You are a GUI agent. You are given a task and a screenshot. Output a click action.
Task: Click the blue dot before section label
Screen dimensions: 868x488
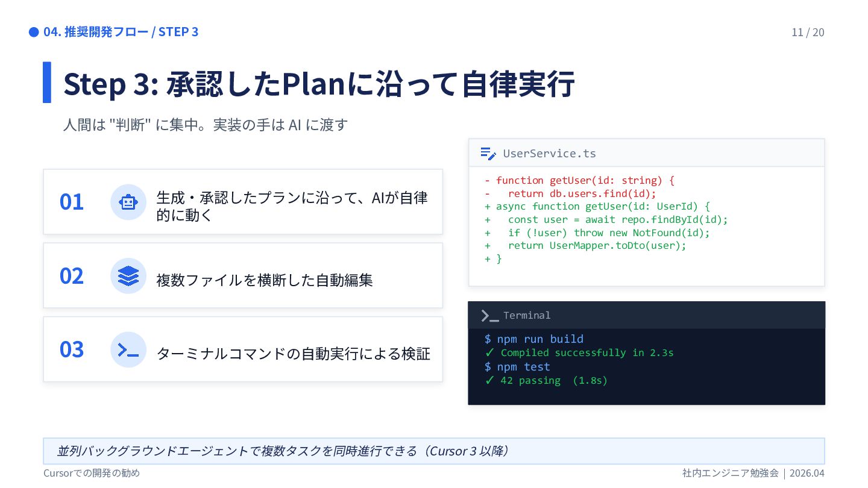tap(34, 32)
